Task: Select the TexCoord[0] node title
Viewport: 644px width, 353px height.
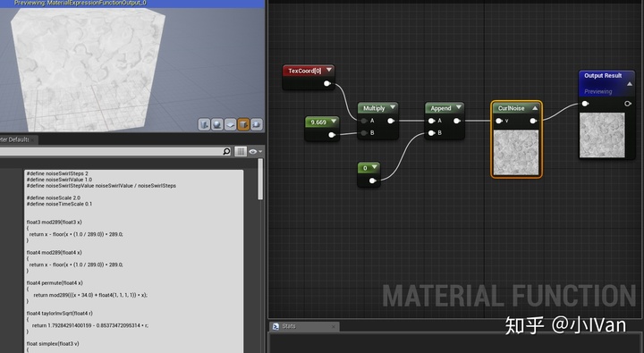Action: coord(304,71)
